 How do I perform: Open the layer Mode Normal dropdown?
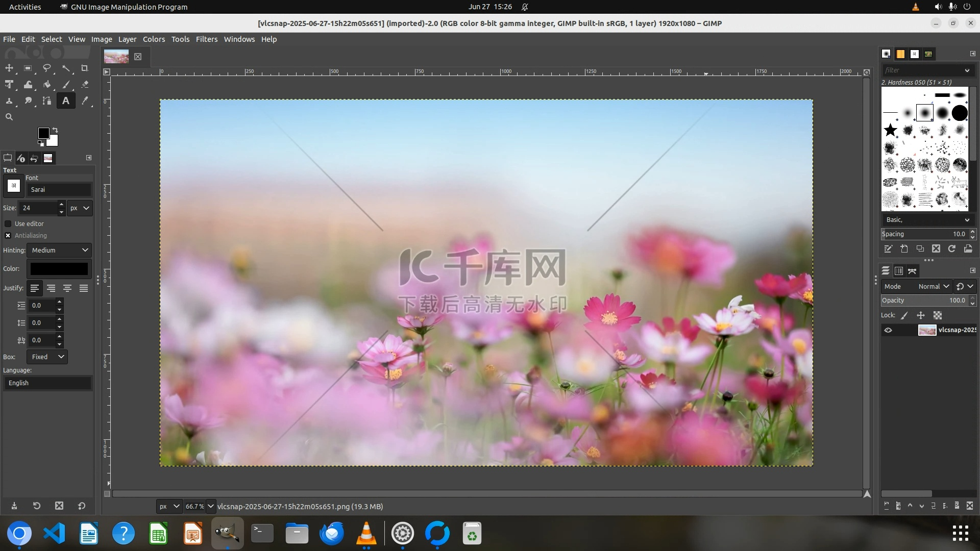pyautogui.click(x=933, y=286)
